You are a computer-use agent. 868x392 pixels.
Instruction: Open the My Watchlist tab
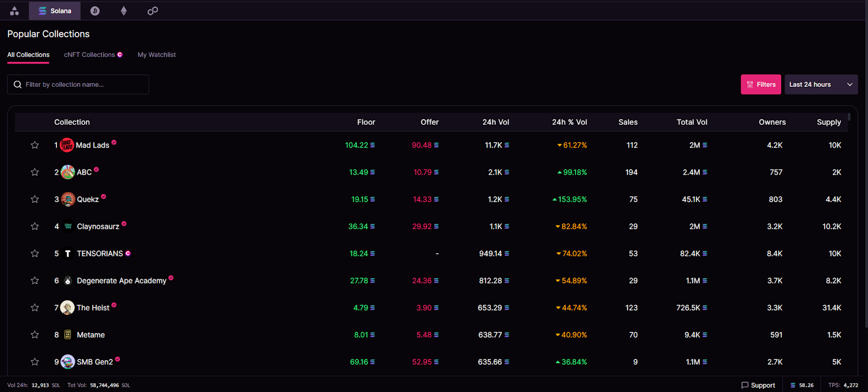[156, 55]
